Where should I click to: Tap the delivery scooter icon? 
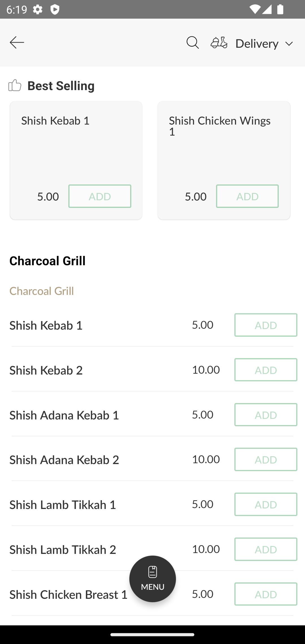click(x=219, y=43)
